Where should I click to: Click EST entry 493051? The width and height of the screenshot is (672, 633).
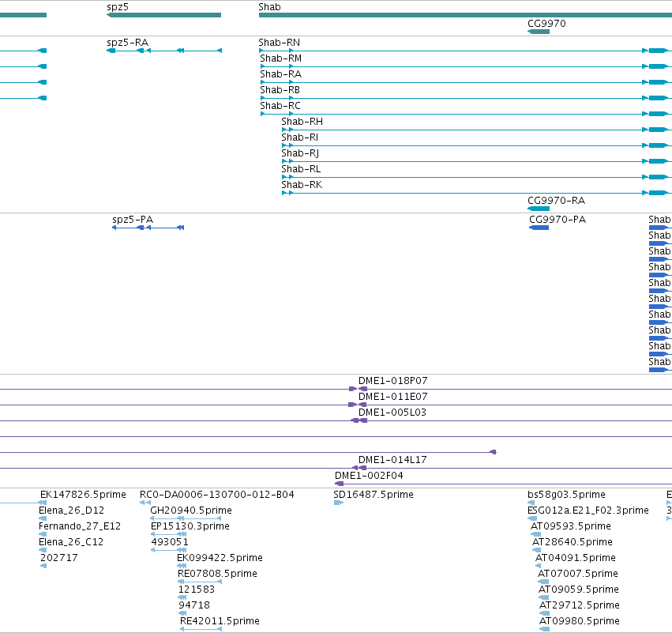pyautogui.click(x=170, y=542)
